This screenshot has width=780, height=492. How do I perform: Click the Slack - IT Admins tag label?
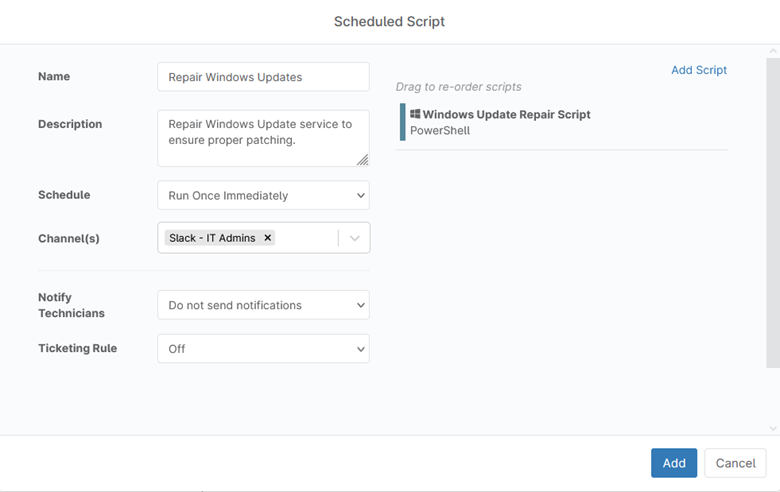point(212,238)
